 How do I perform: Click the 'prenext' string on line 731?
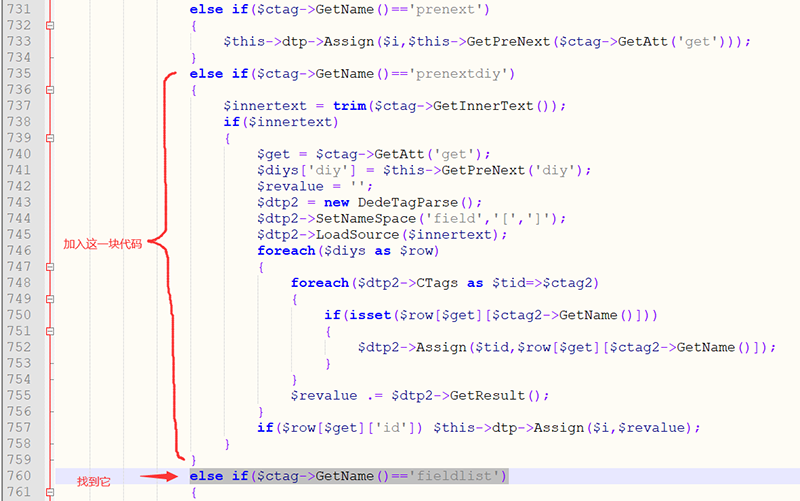coord(454,9)
